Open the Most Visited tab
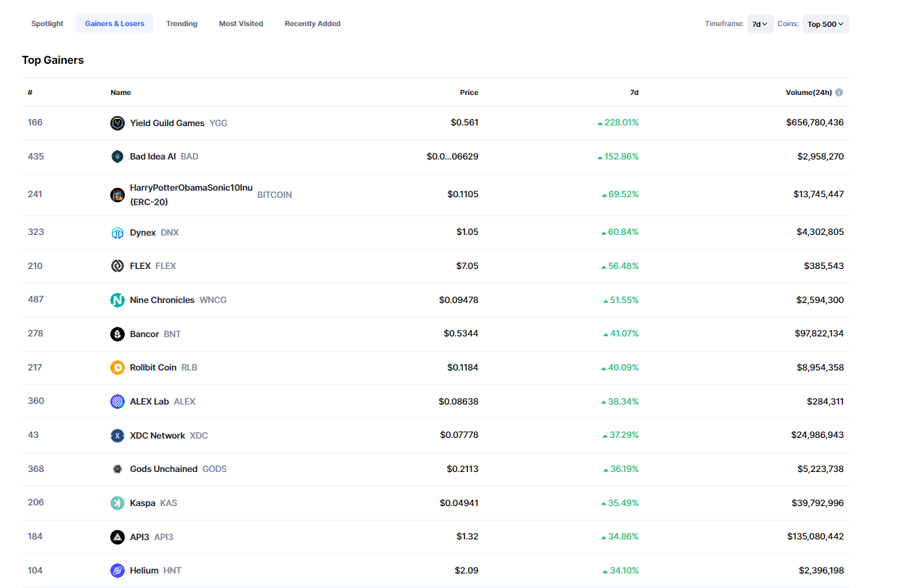The height and width of the screenshot is (588, 909). pyautogui.click(x=241, y=24)
